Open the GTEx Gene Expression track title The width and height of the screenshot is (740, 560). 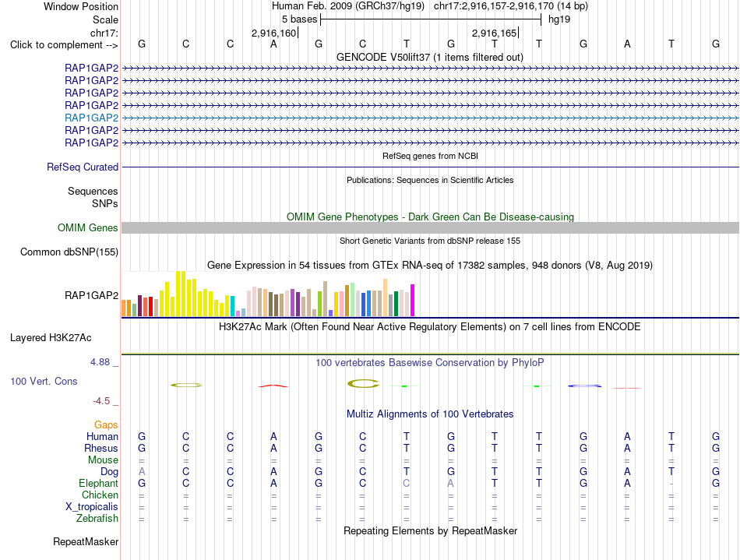click(x=430, y=265)
